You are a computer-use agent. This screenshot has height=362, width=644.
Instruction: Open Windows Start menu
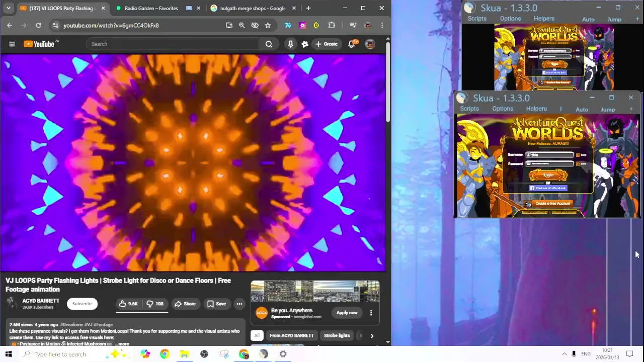click(9, 354)
